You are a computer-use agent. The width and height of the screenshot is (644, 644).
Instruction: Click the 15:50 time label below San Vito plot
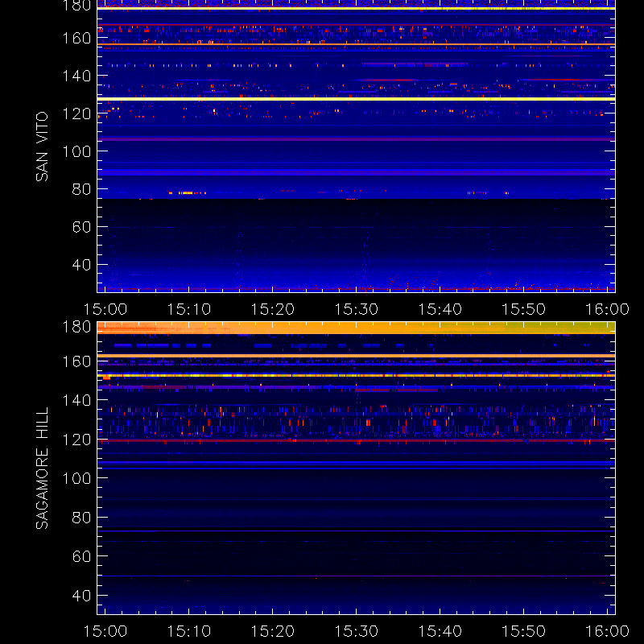click(x=524, y=309)
